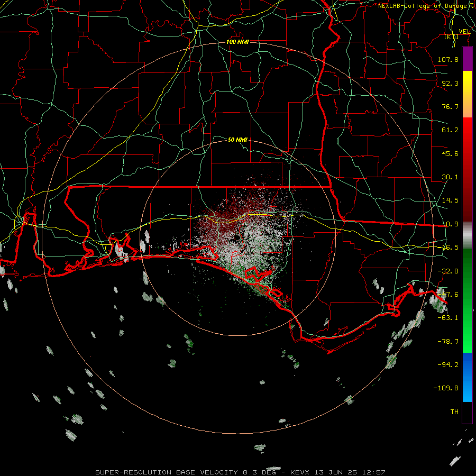This screenshot has height=476, width=476.
Task: Click the -32.0 velocity scale value
Action: click(x=448, y=271)
